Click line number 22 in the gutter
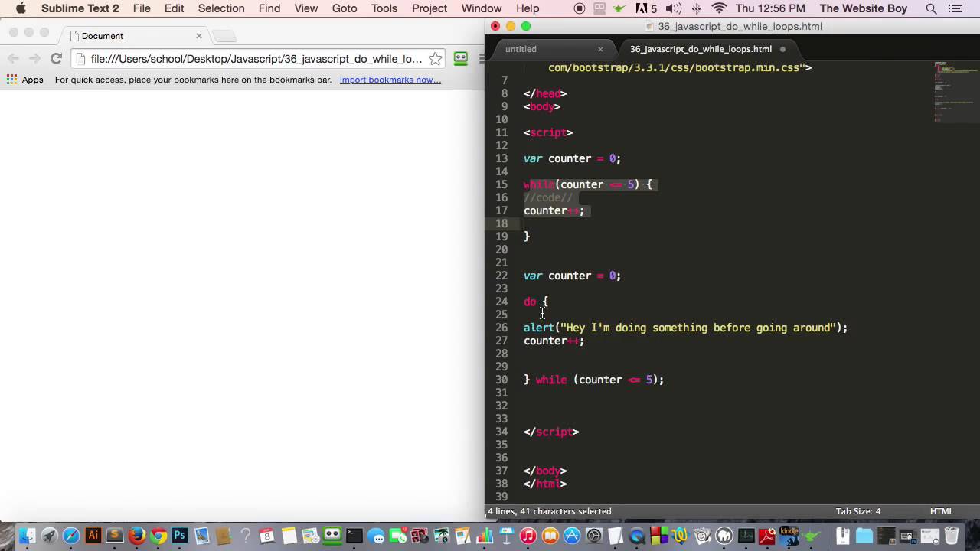This screenshot has height=551, width=980. click(501, 275)
